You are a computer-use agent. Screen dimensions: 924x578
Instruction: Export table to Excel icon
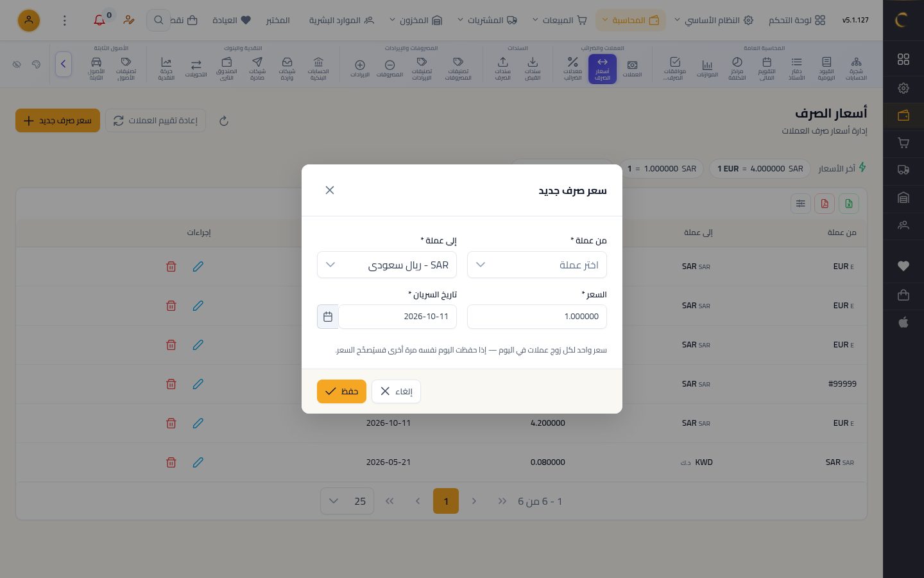point(849,204)
